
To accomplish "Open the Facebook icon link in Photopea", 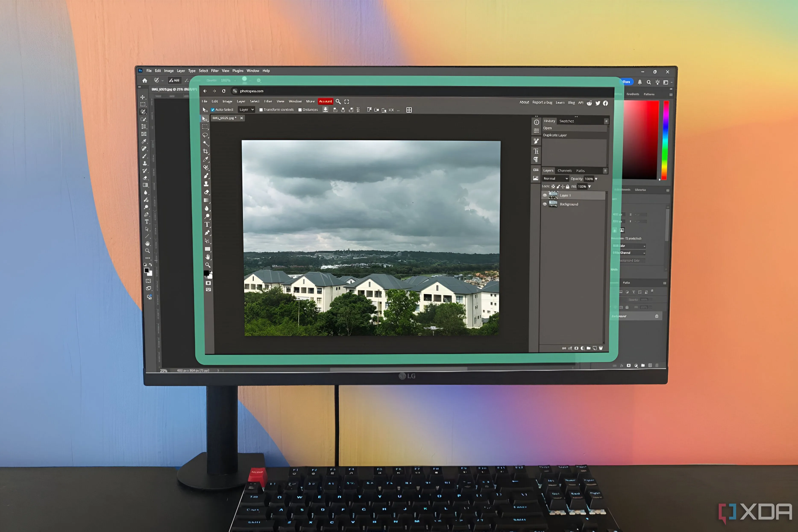I will click(605, 103).
